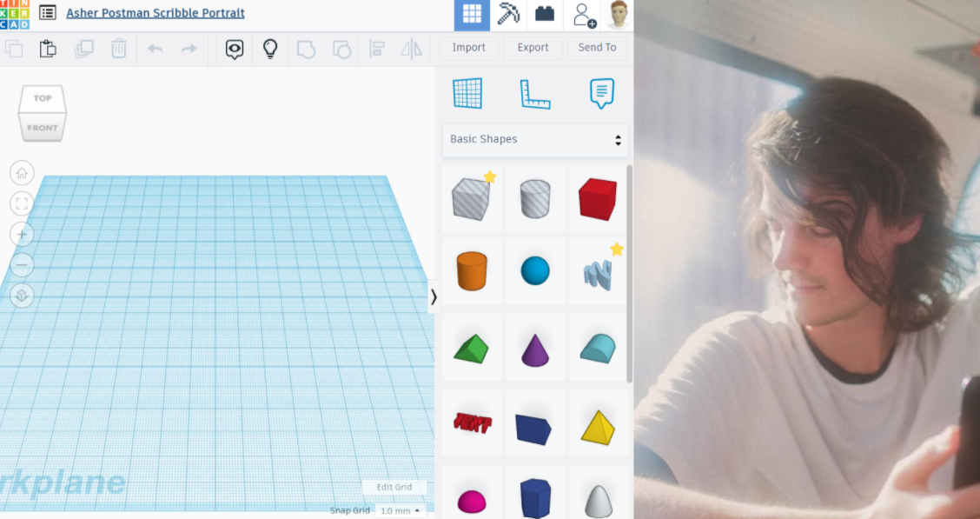This screenshot has width=980, height=519.
Task: Click the Send To button
Action: coord(597,48)
